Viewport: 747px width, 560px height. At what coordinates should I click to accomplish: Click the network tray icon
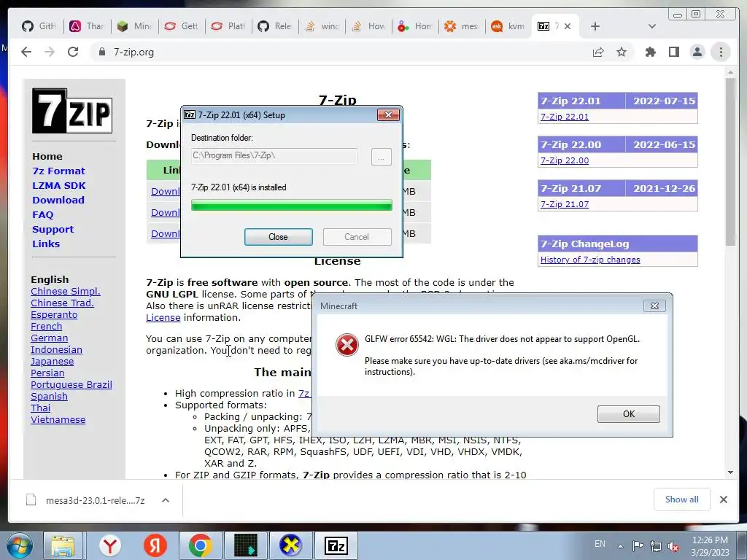656,545
